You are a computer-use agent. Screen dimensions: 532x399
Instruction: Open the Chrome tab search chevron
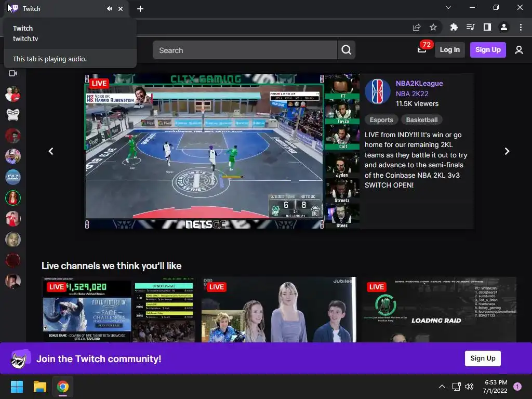tap(448, 7)
